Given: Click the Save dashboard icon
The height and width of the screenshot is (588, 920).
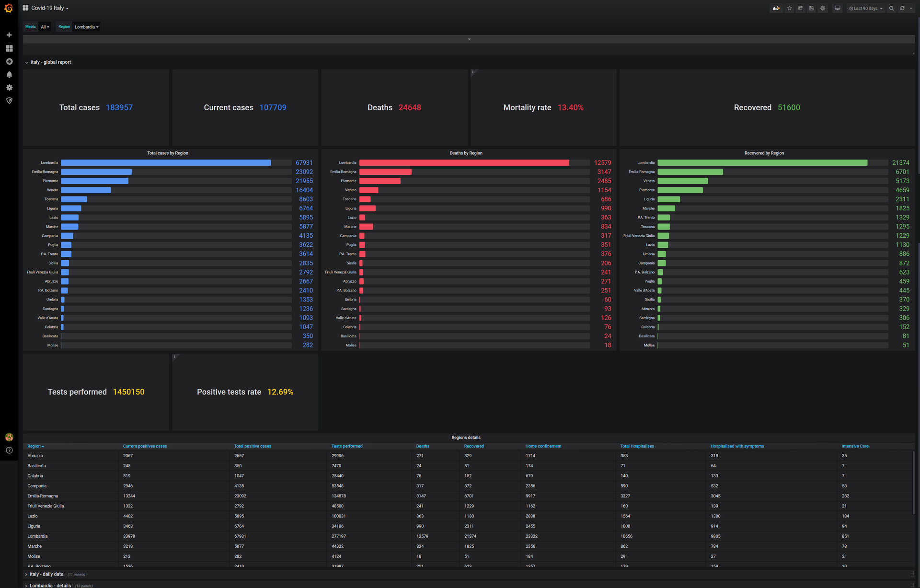Looking at the screenshot, I should [x=811, y=8].
